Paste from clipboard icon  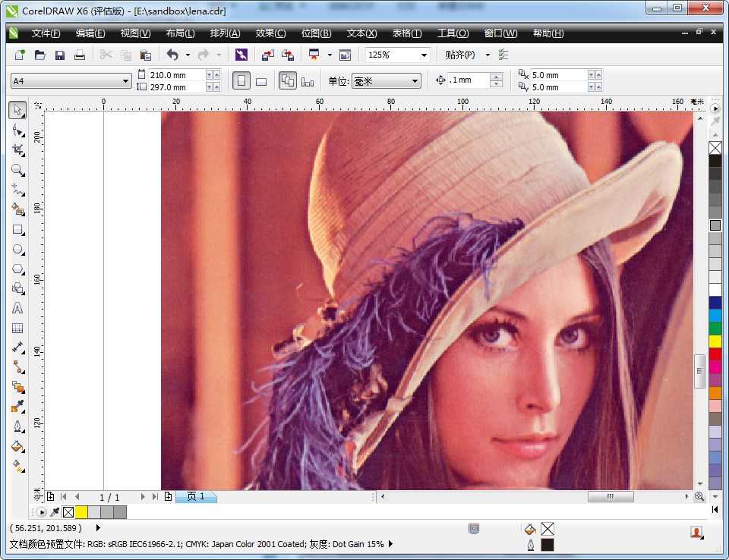click(146, 55)
